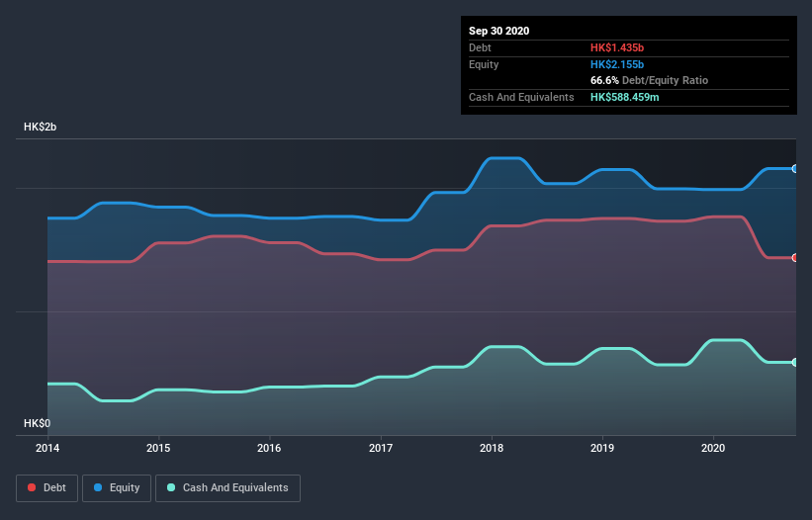Click the 2015 axis label
Image resolution: width=812 pixels, height=520 pixels.
tap(158, 448)
